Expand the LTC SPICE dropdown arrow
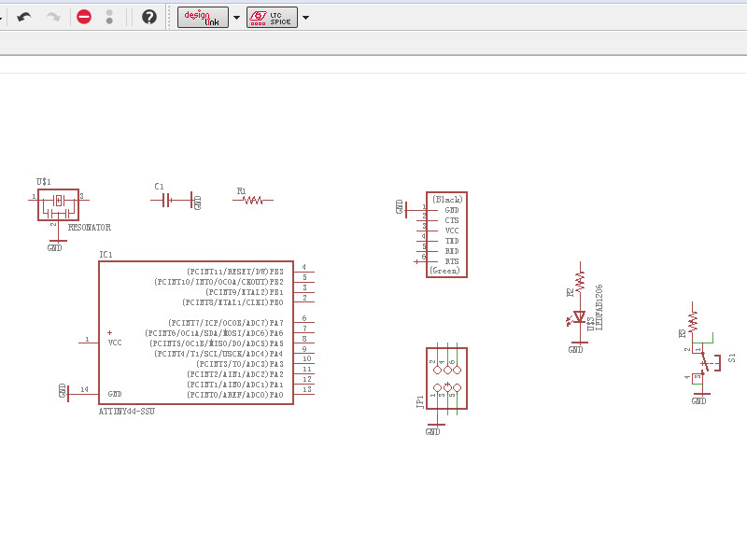747x560 pixels. (306, 18)
